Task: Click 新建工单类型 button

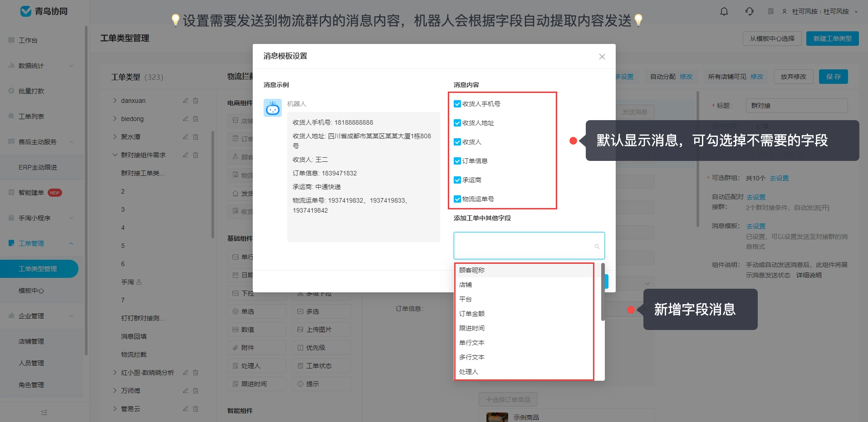Action: point(832,39)
